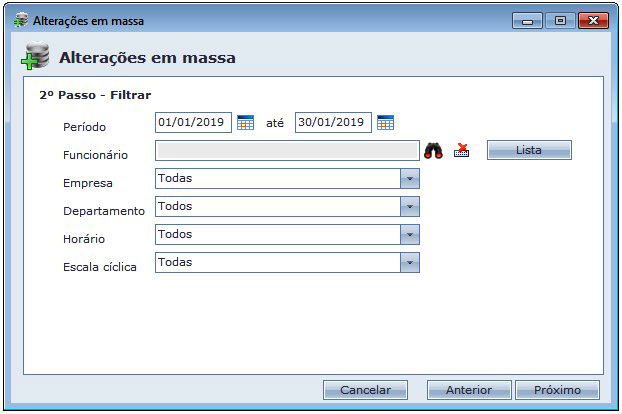This screenshot has height=414, width=622.
Task: Click the app icon in the title bar
Action: click(21, 20)
